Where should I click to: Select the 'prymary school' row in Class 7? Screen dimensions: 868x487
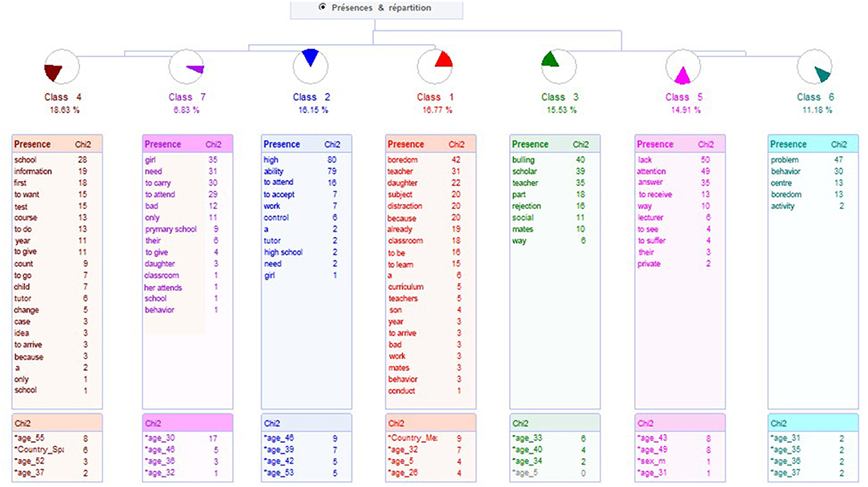(x=187, y=229)
